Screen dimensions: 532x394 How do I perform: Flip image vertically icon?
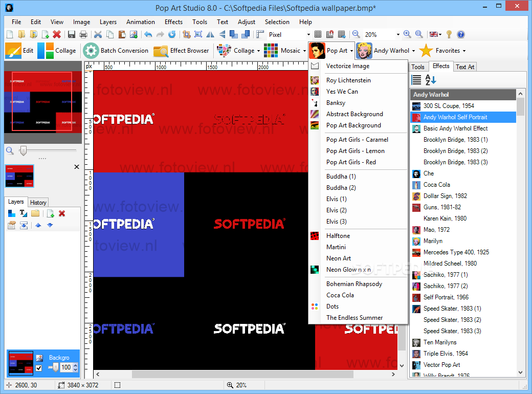click(222, 34)
